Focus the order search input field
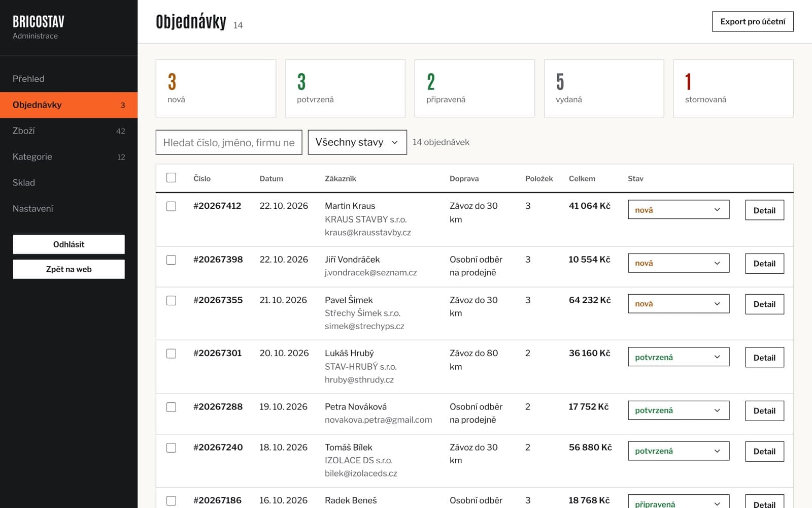 tap(229, 142)
